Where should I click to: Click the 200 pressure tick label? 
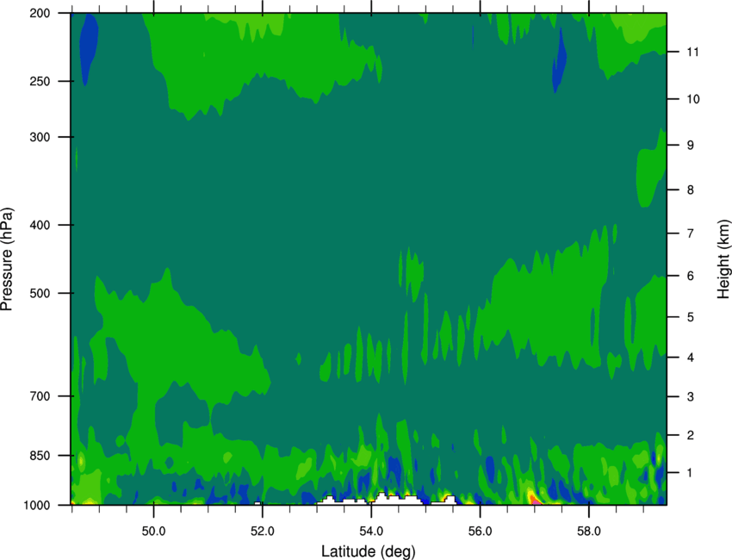pos(40,13)
